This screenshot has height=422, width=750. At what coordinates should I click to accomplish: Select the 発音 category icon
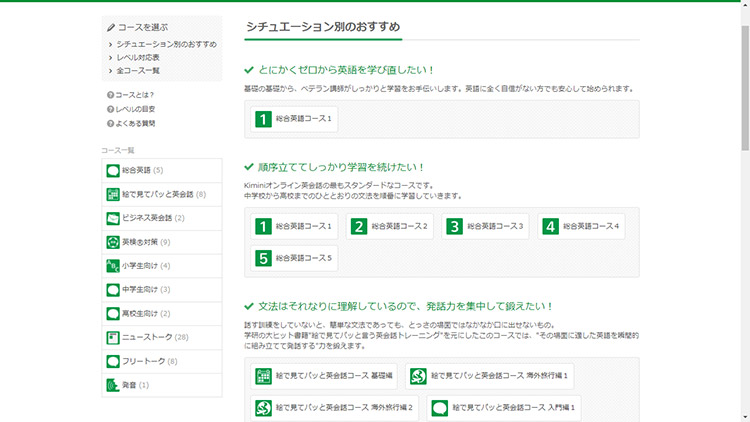coord(113,385)
